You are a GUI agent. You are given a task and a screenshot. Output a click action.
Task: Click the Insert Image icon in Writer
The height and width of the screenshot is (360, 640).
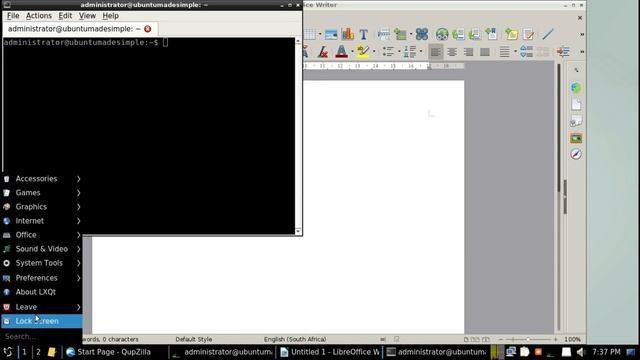331,34
